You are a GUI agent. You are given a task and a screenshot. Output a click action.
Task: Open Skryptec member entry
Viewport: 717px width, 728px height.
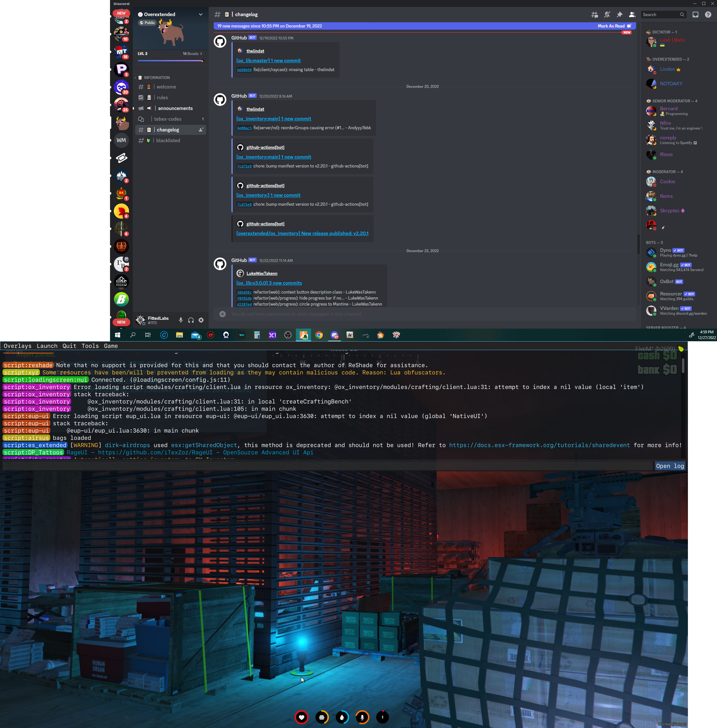[x=678, y=211]
